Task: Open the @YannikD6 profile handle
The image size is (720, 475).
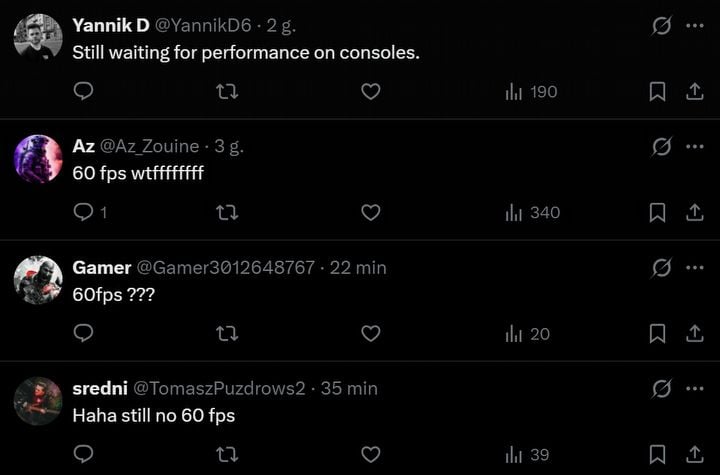Action: pos(203,26)
